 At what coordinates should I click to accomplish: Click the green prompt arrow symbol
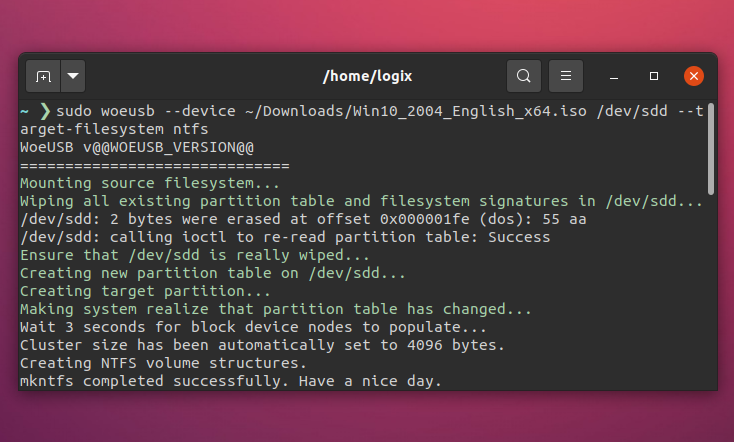45,111
